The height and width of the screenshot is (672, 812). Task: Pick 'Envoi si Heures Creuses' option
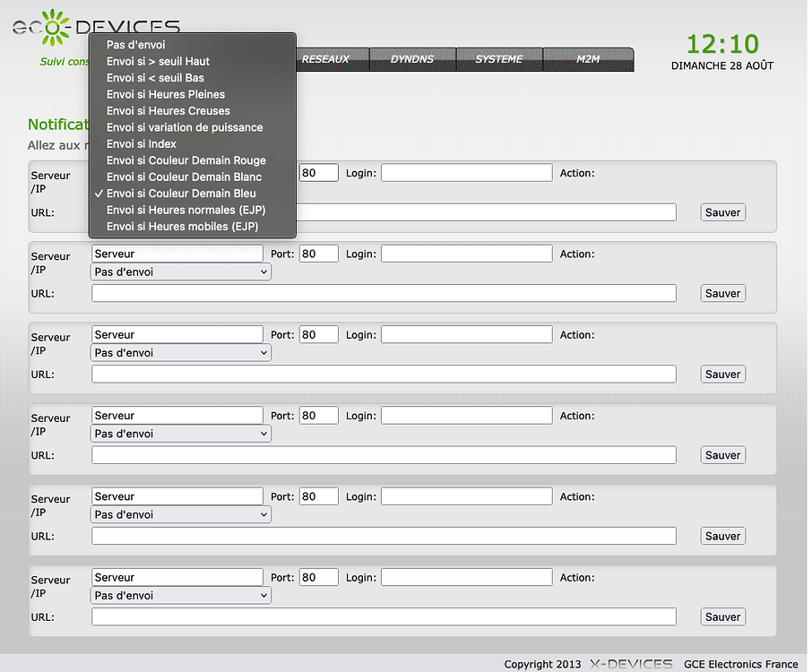[x=168, y=111]
